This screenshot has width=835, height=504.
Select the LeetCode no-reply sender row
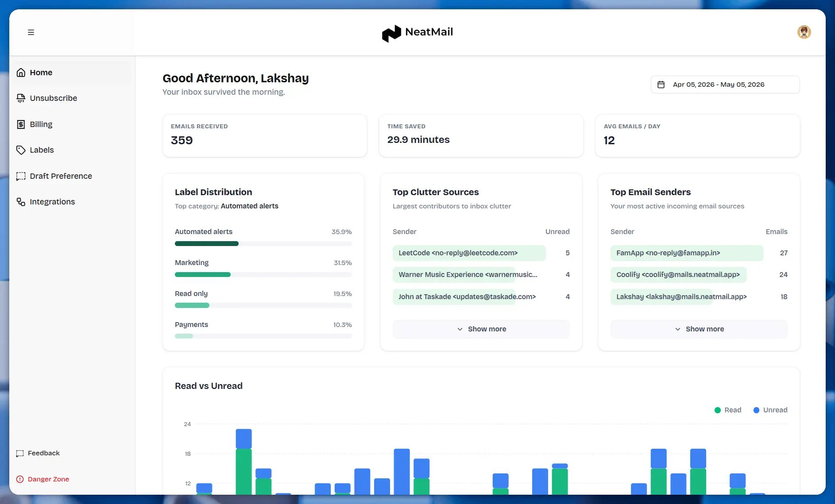(481, 253)
